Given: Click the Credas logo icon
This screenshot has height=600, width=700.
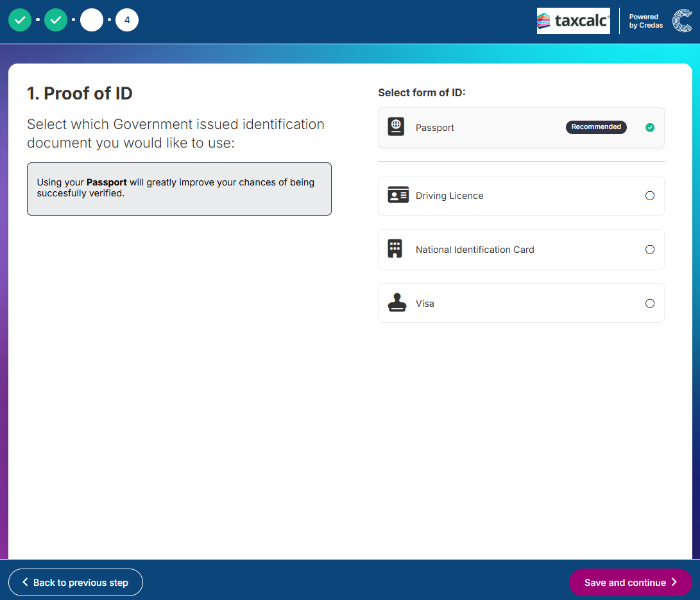Looking at the screenshot, I should click(681, 21).
